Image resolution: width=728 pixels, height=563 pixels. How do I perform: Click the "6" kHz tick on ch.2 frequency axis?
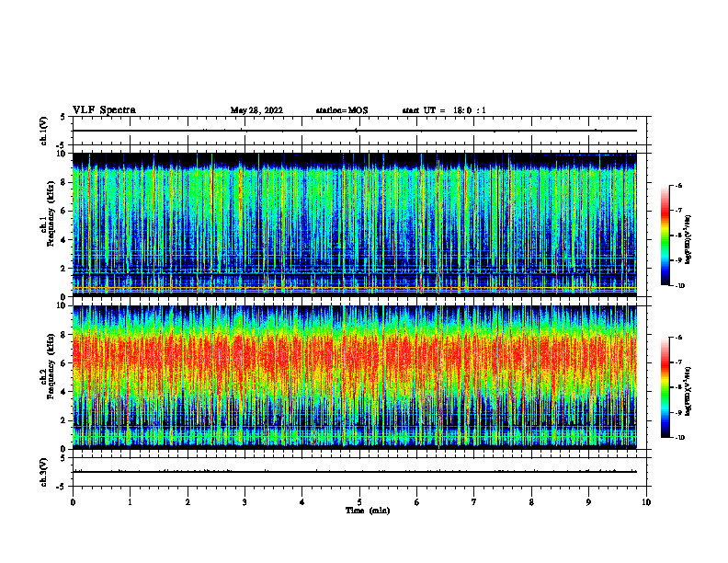[63, 363]
